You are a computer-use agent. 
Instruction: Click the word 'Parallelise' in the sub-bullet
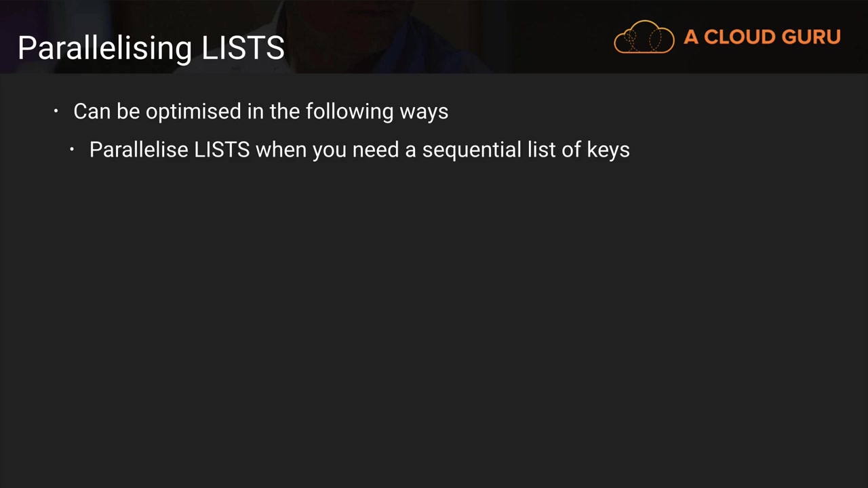click(138, 150)
